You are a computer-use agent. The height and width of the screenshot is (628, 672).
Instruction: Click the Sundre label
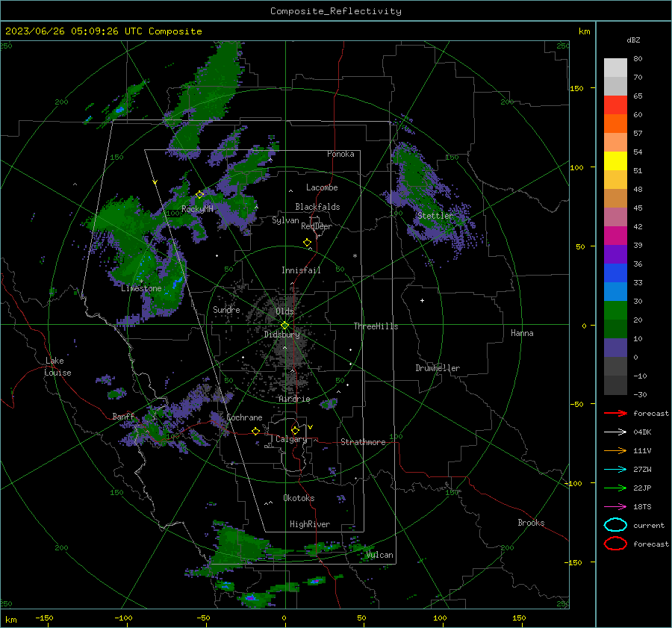226,309
